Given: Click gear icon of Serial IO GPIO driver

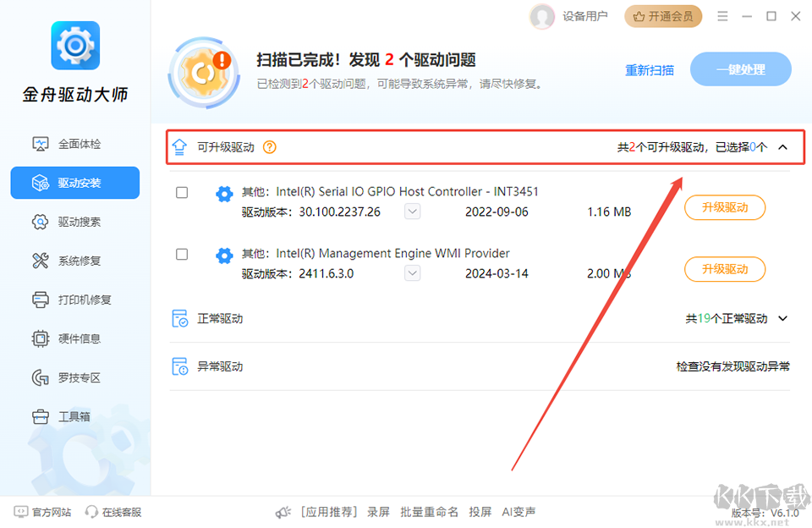Looking at the screenshot, I should pos(224,194).
